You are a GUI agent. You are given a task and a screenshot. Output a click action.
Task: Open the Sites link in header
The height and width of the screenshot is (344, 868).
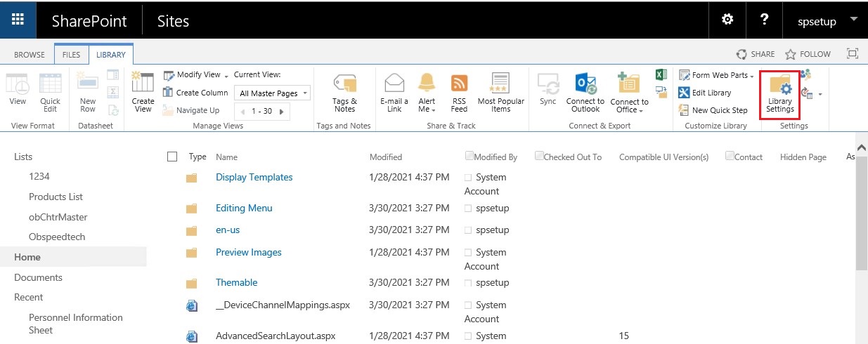coord(173,20)
